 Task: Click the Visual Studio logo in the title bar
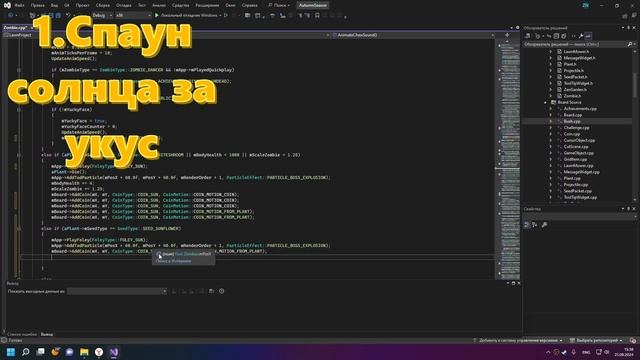pyautogui.click(x=7, y=5)
